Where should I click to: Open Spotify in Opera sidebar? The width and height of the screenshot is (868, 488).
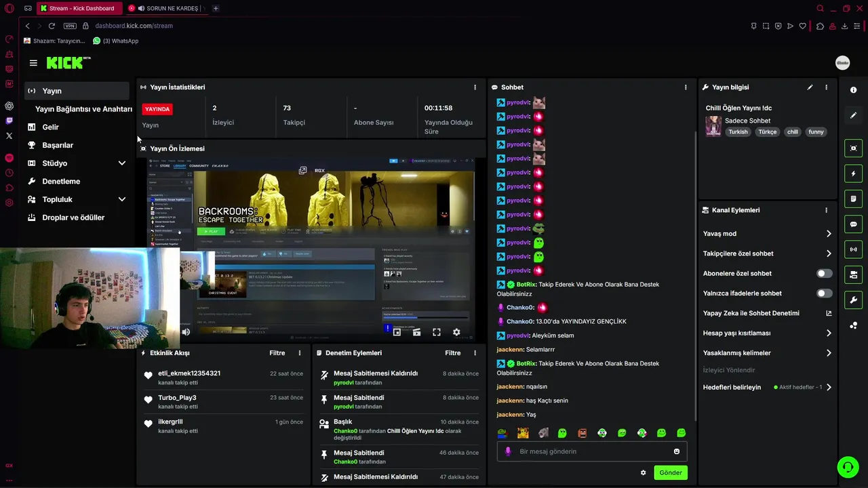[9, 158]
